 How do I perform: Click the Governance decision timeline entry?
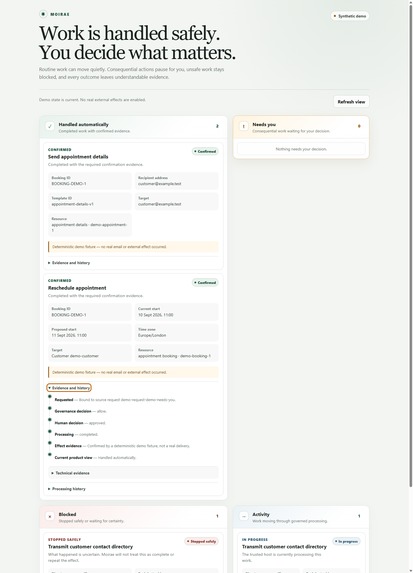(80, 411)
